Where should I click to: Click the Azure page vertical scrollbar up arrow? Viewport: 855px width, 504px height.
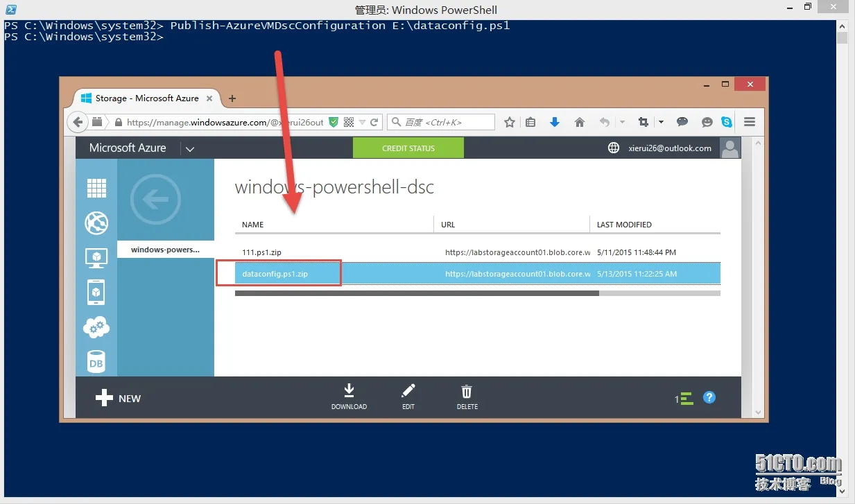[758, 144]
